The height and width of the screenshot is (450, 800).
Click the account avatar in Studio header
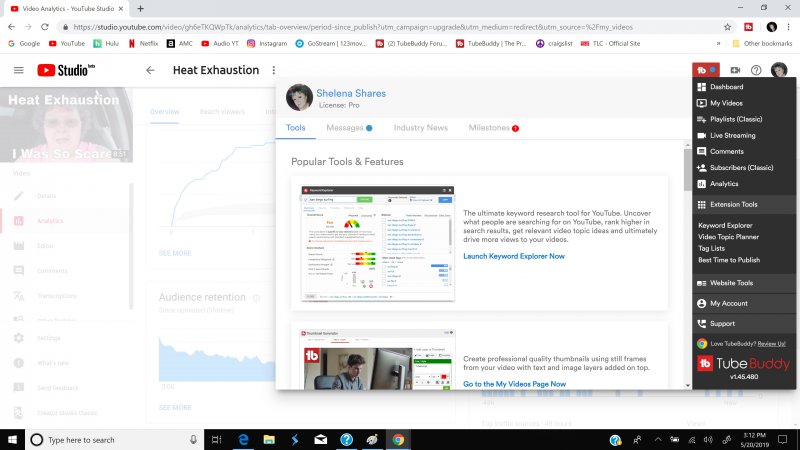[x=779, y=70]
